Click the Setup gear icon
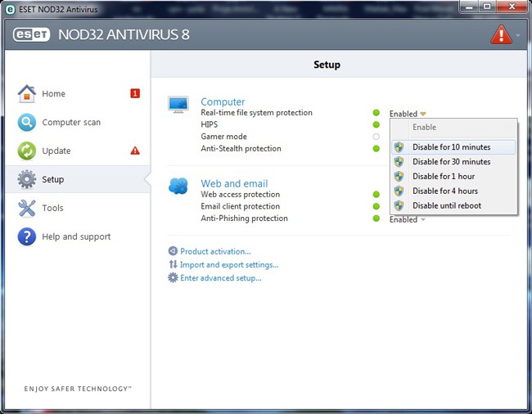 27,179
